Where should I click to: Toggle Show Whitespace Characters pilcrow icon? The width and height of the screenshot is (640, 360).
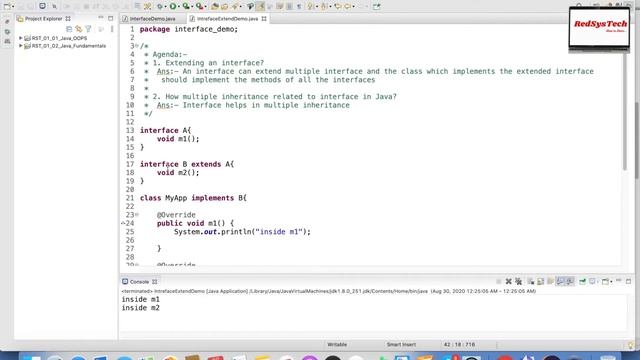299,6
